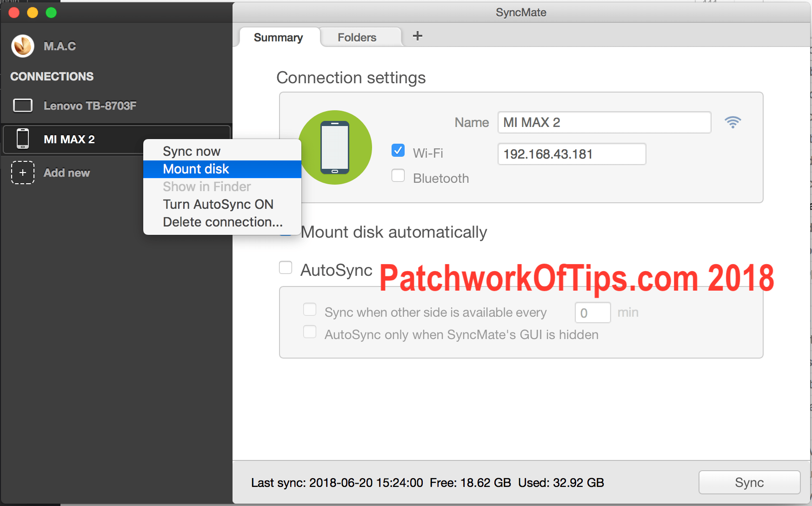This screenshot has height=506, width=812.
Task: Choose Sync now from context menu
Action: (222, 151)
